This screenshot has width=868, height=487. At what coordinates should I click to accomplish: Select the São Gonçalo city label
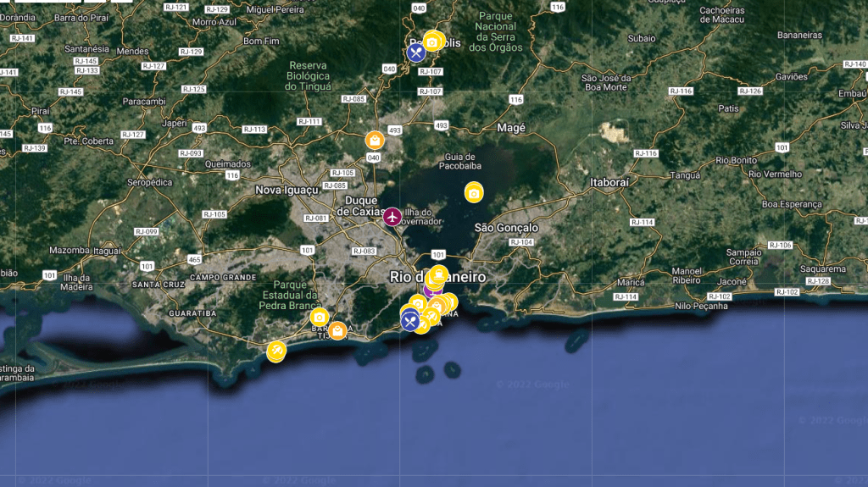tap(506, 228)
